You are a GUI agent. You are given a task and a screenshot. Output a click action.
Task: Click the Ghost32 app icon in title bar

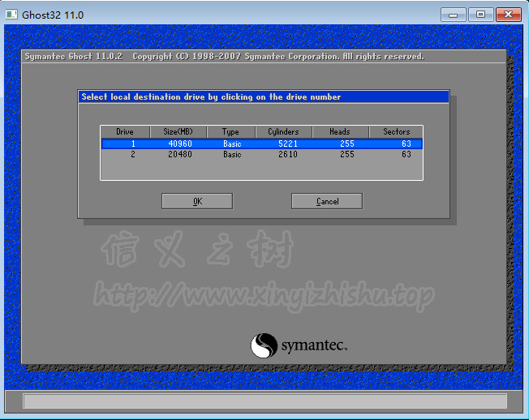(11, 15)
